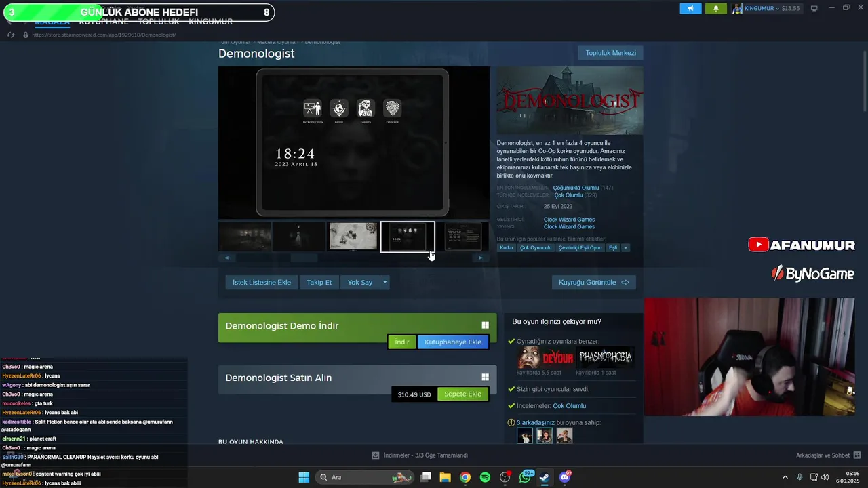Viewport: 868px width, 488px height.
Task: Click Kuyruğu Görüntüle queue button
Action: point(594,282)
